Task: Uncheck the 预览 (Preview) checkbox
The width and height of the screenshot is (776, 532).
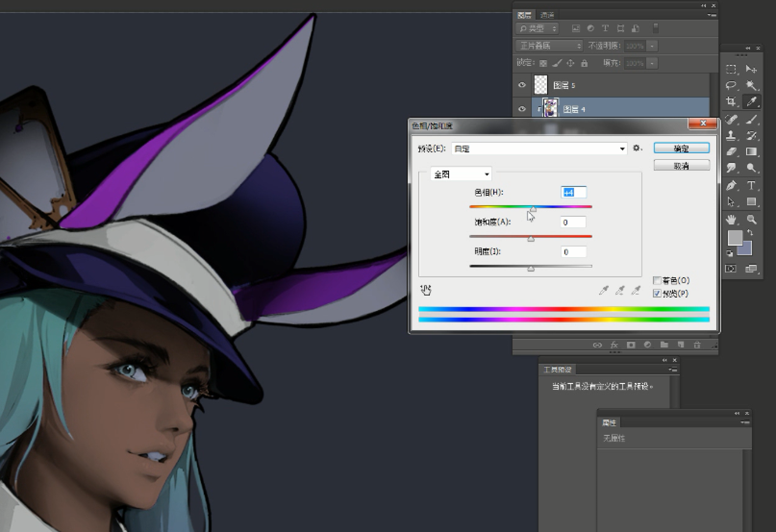Action: [657, 293]
